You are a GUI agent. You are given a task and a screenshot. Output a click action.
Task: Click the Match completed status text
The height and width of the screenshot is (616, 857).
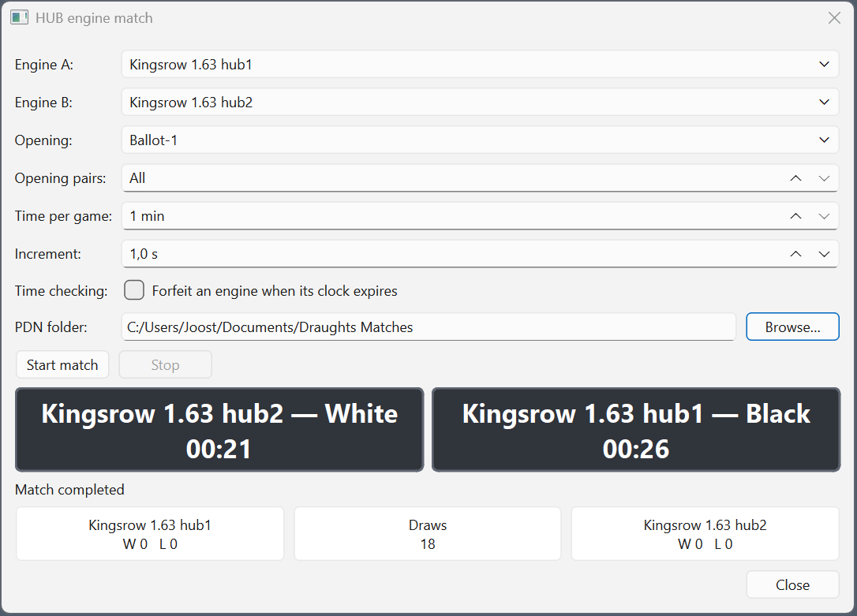tap(69, 489)
